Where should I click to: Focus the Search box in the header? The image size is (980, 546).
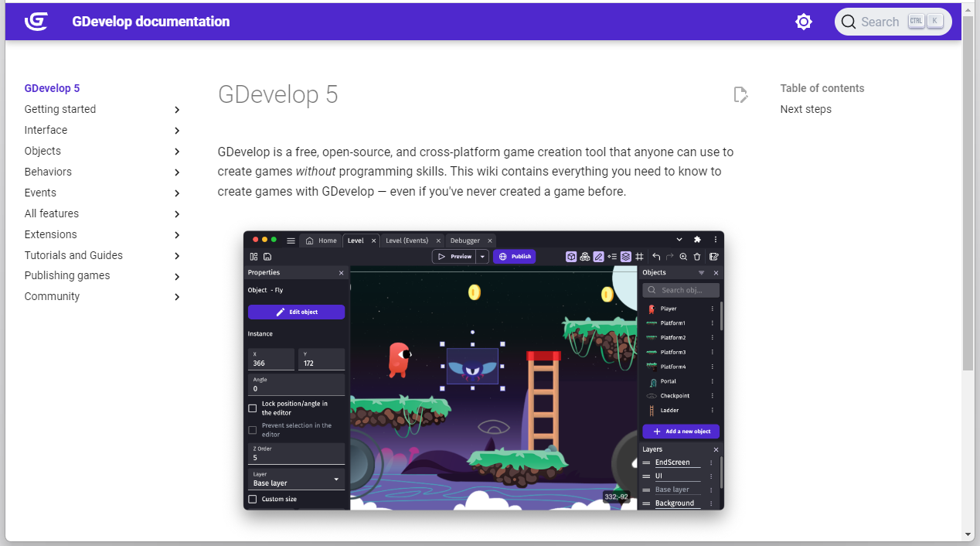tap(893, 22)
